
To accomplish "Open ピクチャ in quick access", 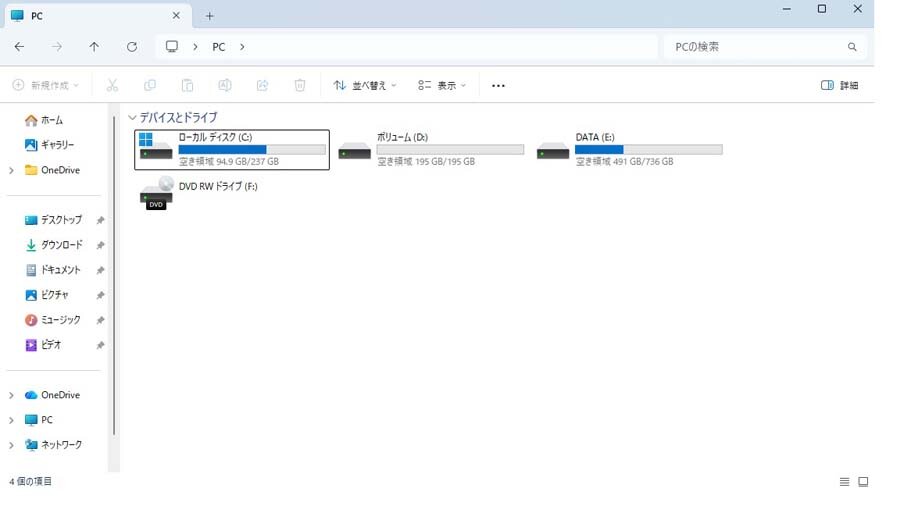I will click(x=46, y=295).
